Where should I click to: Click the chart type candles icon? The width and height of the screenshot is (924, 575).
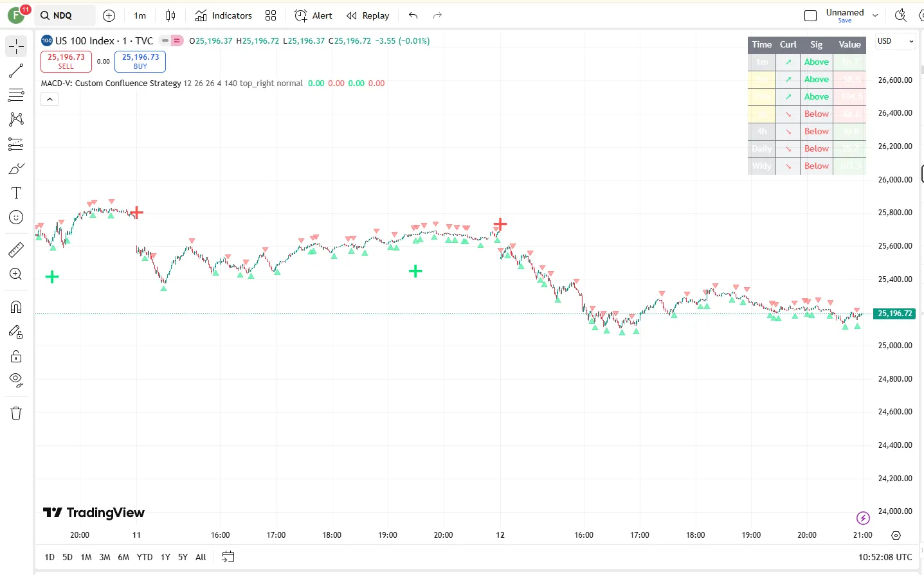coord(170,15)
